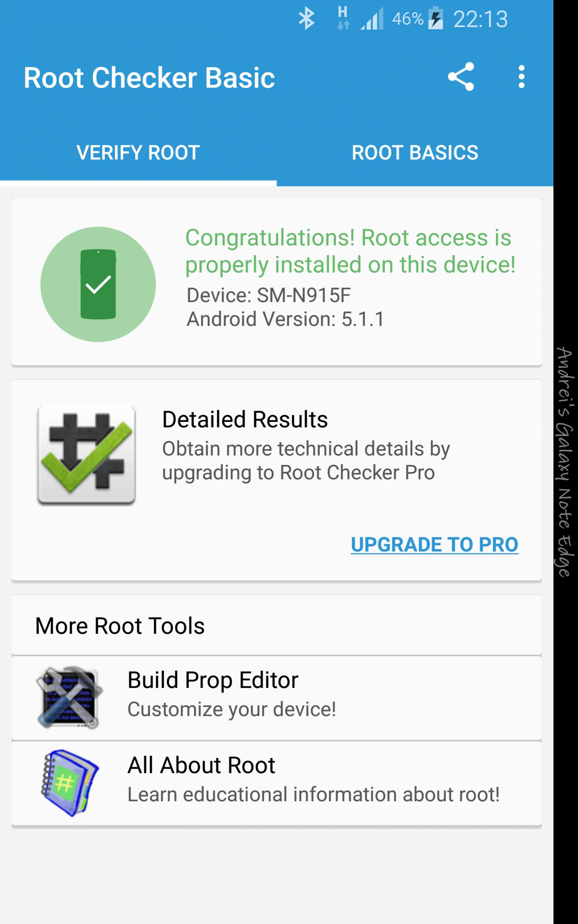Tap the 22:13 clock in status bar
Image resolution: width=578 pixels, height=924 pixels.
click(480, 19)
